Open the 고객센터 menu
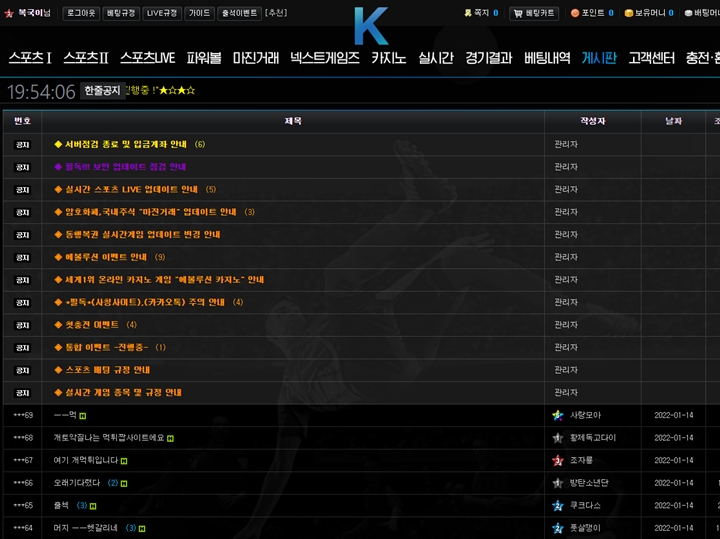The height and width of the screenshot is (539, 720). [652, 58]
